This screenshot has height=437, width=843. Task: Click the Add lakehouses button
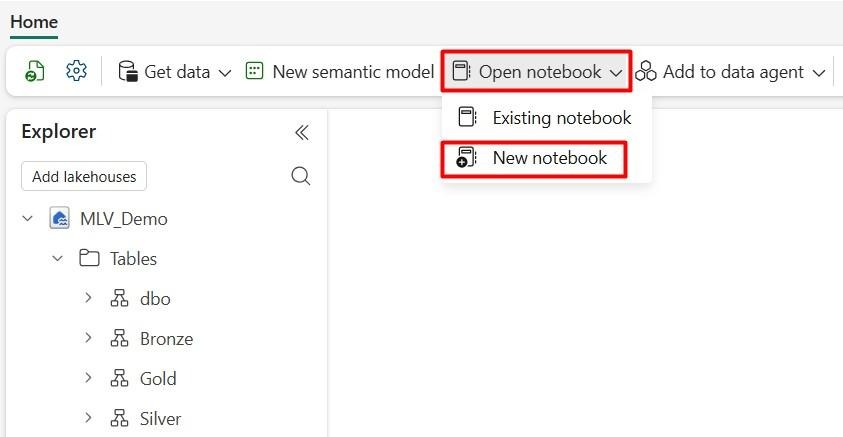tap(84, 176)
